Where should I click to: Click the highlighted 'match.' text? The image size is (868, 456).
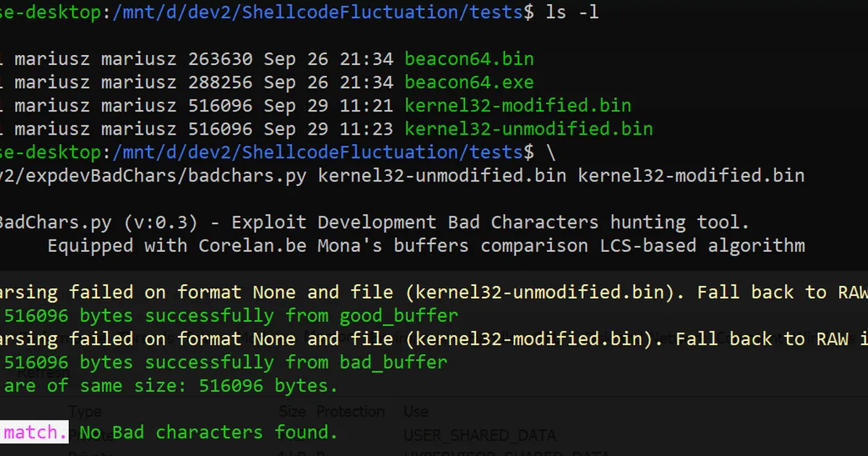coord(35,432)
